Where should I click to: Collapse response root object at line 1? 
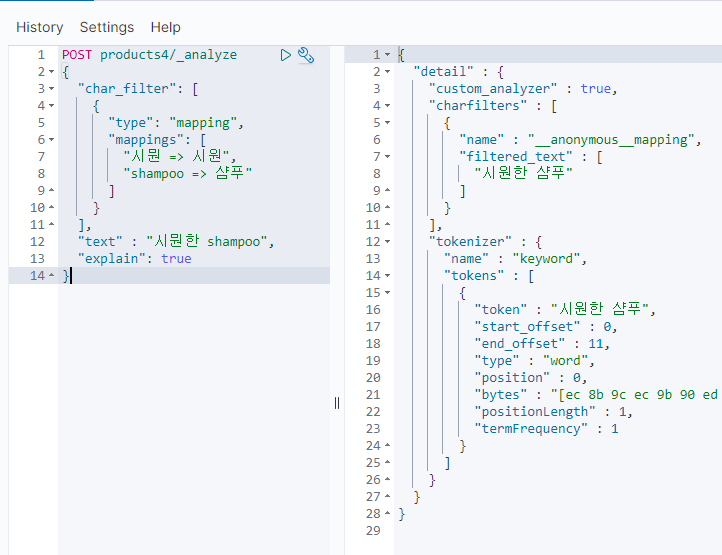387,55
